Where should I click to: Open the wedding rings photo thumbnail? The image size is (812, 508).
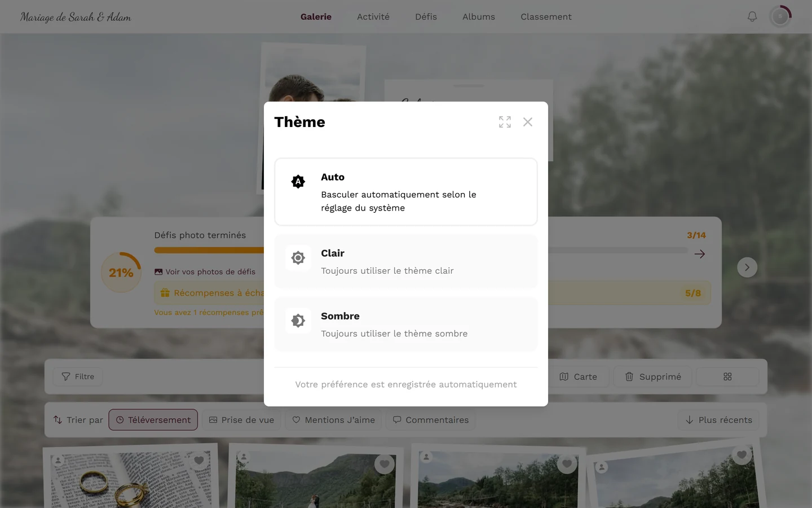tap(131, 479)
